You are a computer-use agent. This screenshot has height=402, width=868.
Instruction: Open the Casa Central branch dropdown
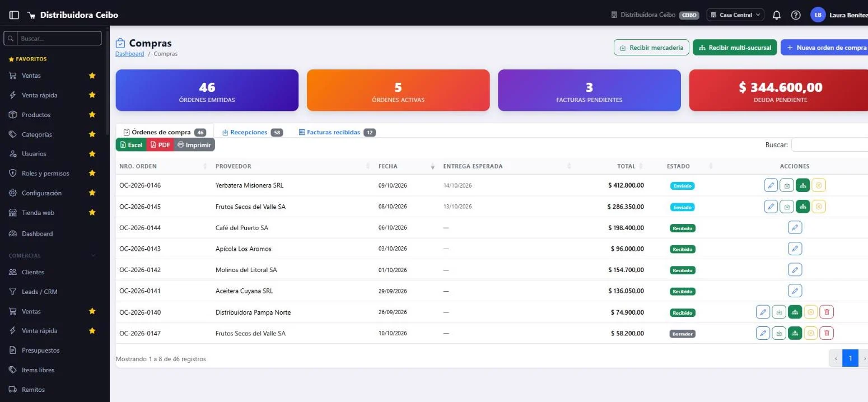(735, 15)
